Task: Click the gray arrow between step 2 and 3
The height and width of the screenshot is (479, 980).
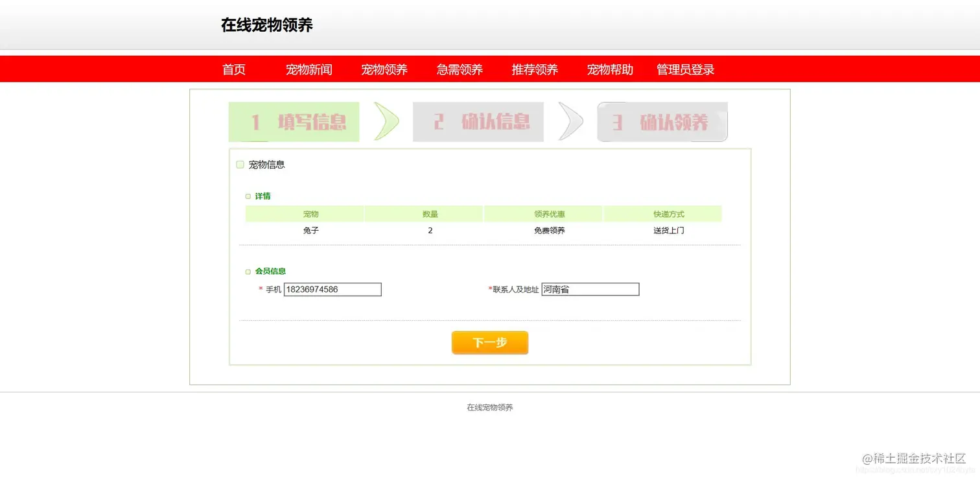Action: tap(570, 122)
